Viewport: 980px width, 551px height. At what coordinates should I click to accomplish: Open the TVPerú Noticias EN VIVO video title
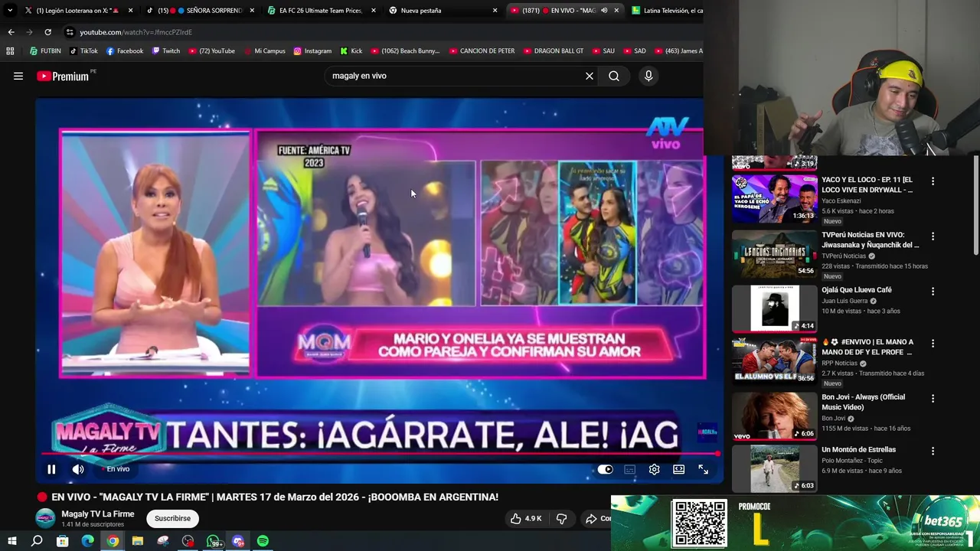click(871, 240)
